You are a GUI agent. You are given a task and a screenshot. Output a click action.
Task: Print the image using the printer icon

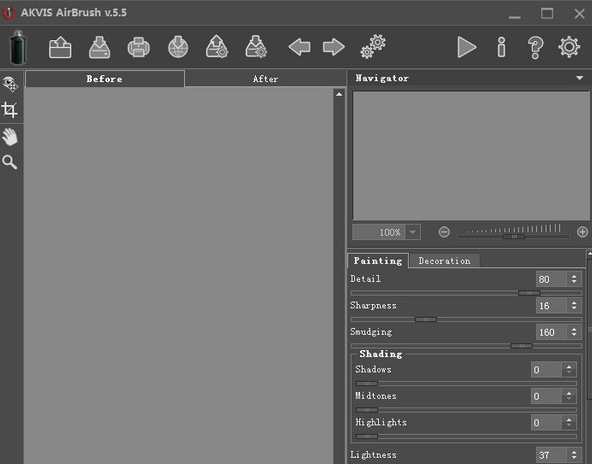[139, 47]
